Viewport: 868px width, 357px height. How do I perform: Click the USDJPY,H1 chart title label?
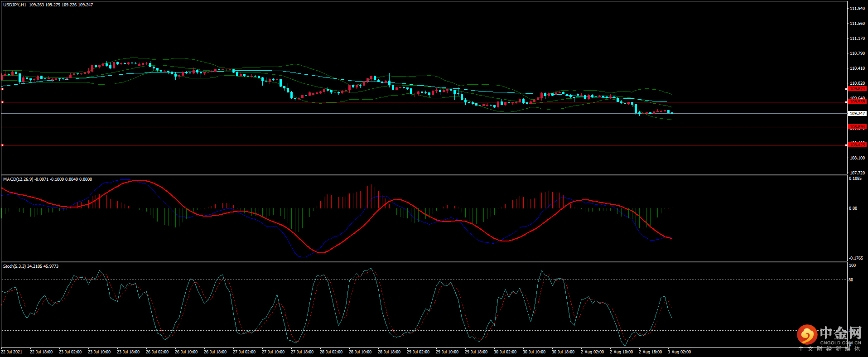point(14,5)
